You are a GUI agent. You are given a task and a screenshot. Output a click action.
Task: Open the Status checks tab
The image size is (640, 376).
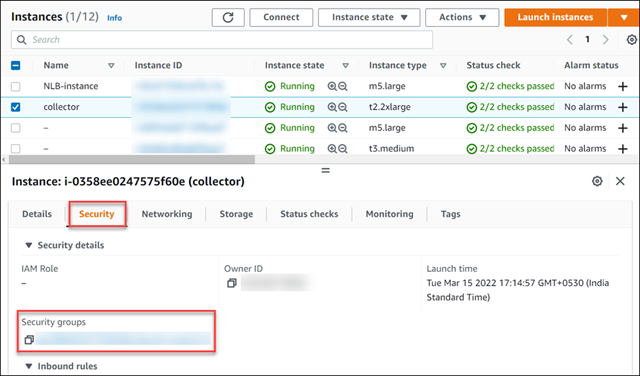click(x=309, y=214)
